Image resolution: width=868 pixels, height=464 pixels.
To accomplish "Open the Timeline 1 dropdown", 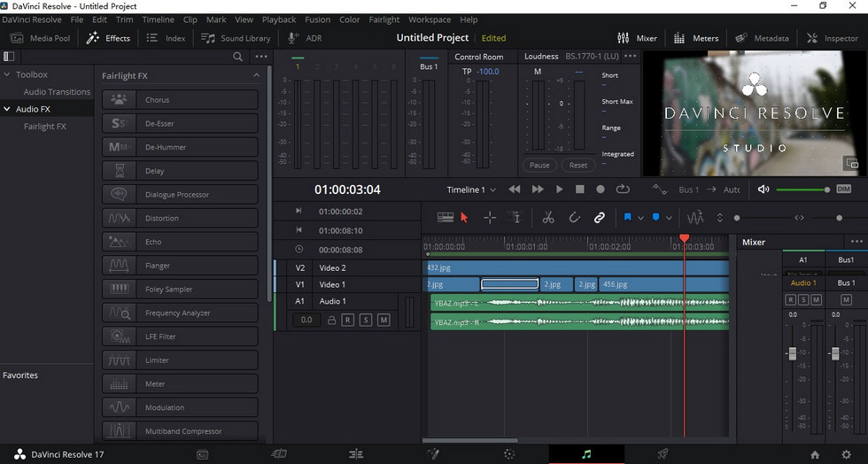I will coord(471,189).
